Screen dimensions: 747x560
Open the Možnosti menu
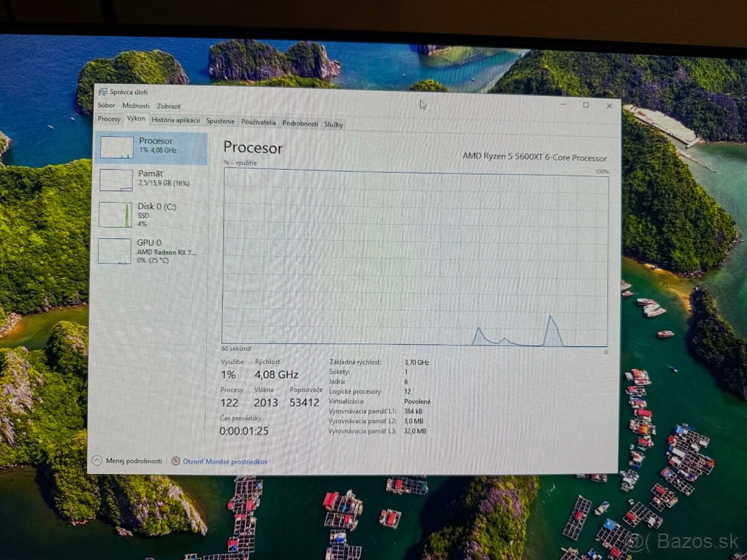tap(136, 105)
